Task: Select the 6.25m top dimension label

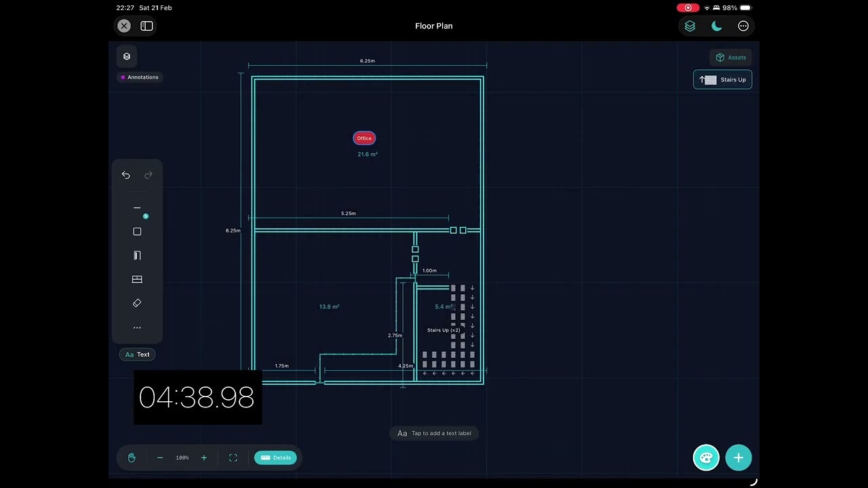Action: [368, 61]
